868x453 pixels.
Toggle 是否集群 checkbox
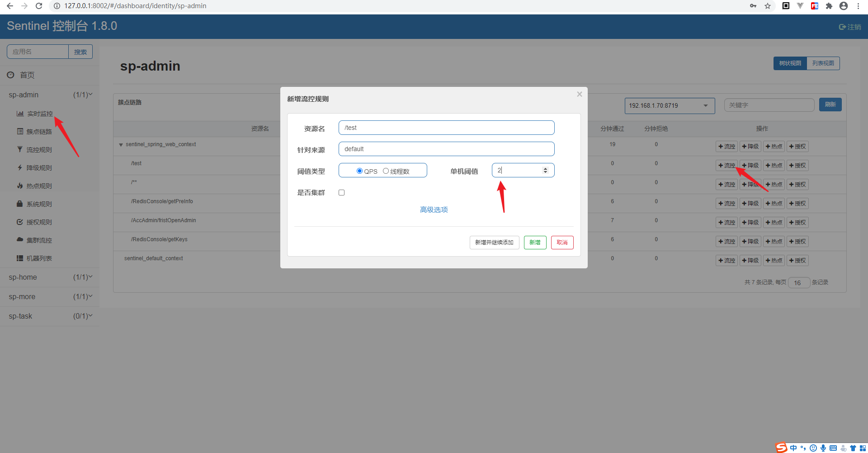click(x=342, y=192)
